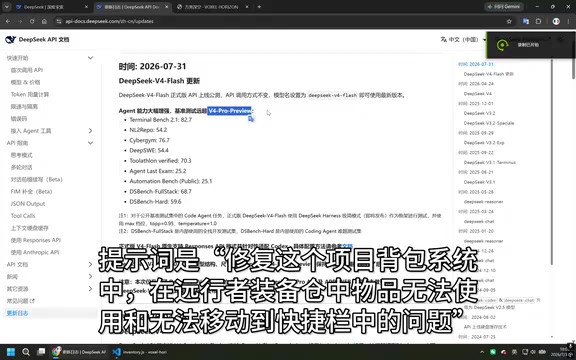Open the browser profile avatar
This screenshot has height=360, width=576.
556,21
